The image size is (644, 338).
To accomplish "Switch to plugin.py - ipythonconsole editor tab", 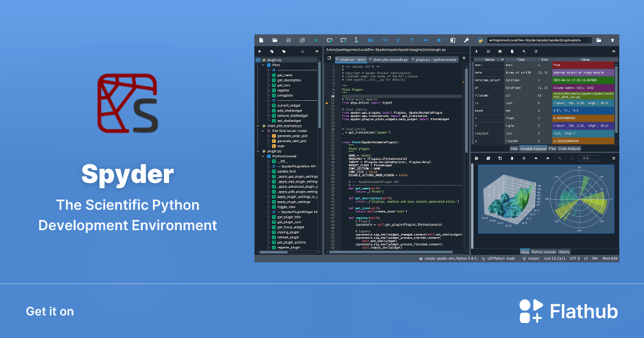I will tap(435, 60).
